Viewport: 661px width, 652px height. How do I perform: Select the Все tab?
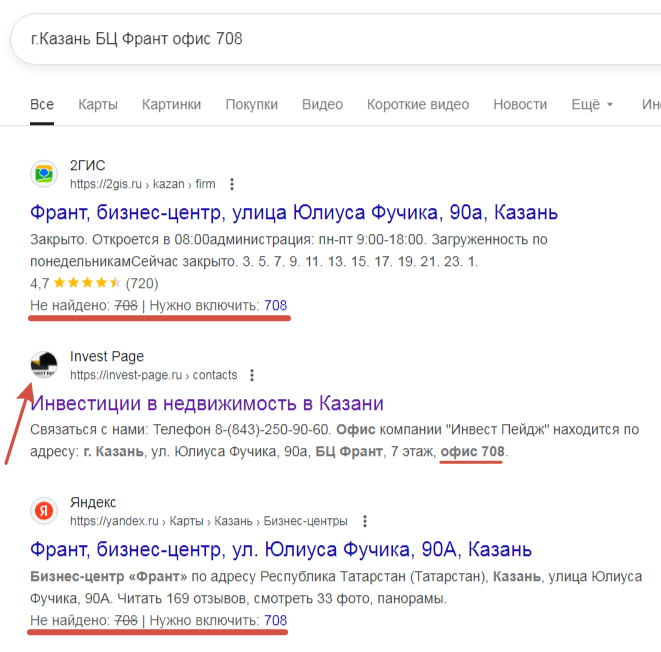[42, 104]
